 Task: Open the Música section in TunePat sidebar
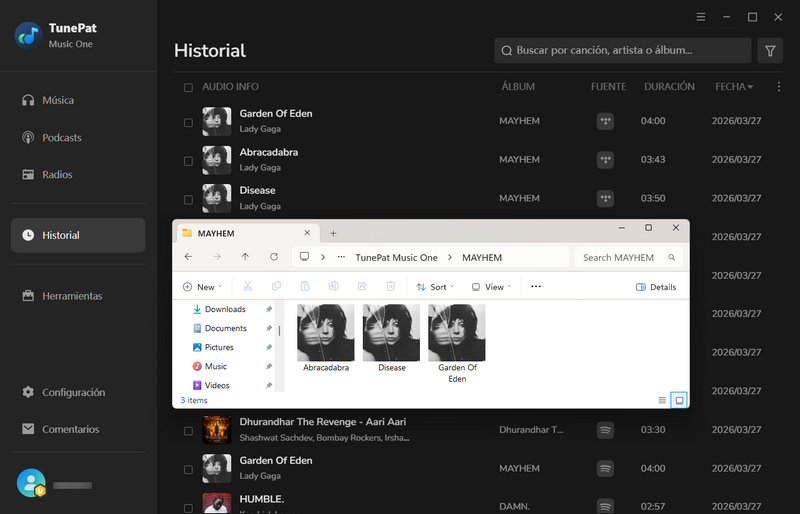click(48, 100)
